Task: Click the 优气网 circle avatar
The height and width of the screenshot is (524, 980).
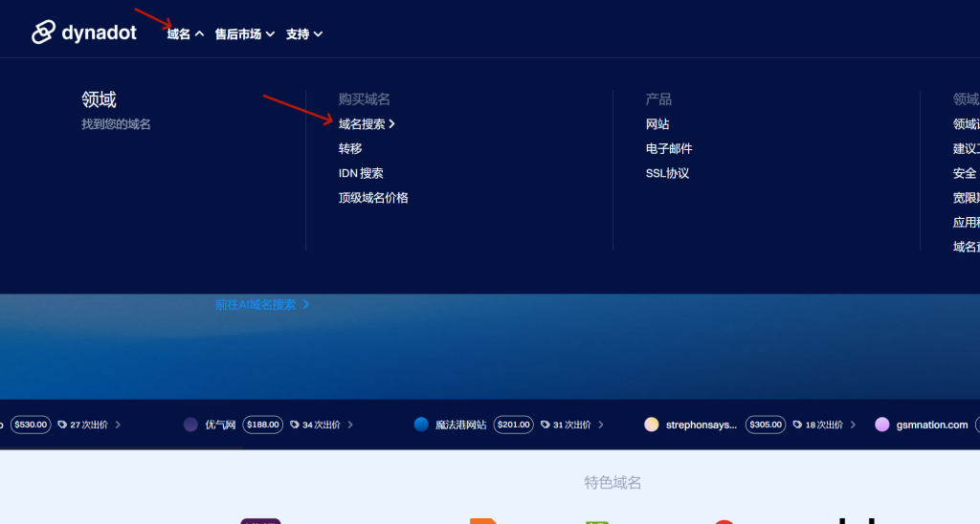Action: 190,425
